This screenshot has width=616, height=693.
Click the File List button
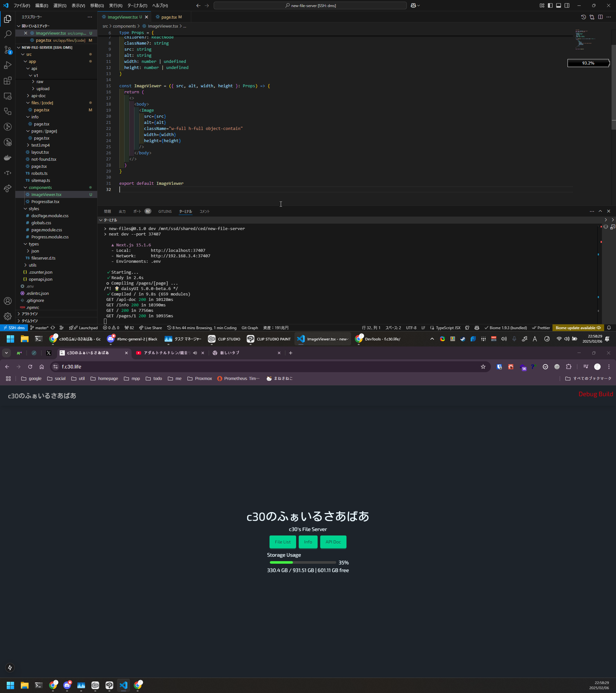click(282, 542)
